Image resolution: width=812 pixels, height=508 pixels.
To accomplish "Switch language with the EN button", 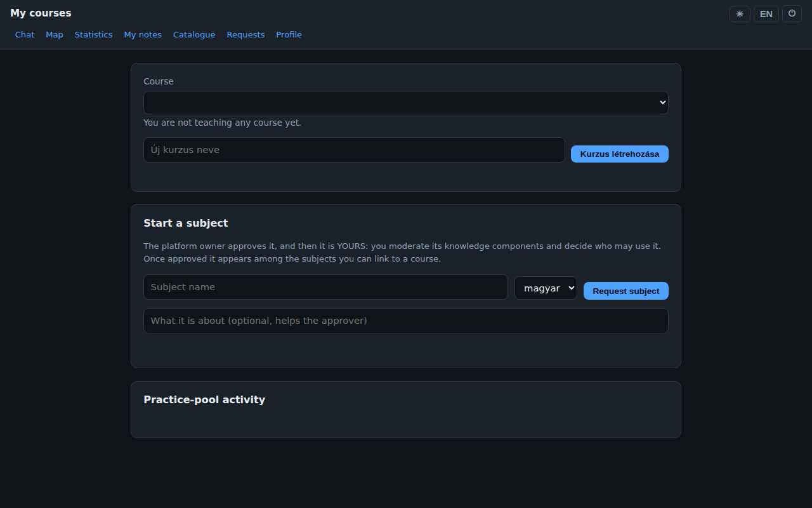I will (x=766, y=14).
